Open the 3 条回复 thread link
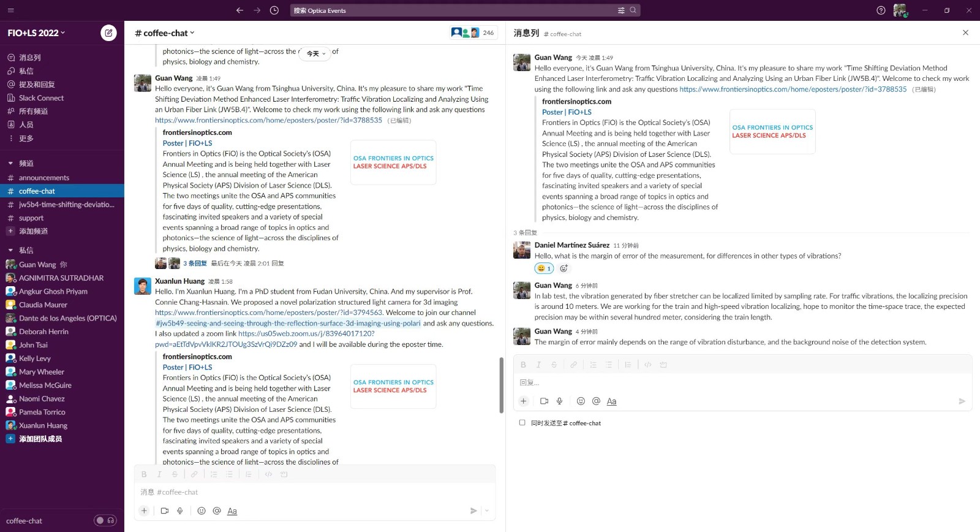The image size is (980, 532). pyautogui.click(x=195, y=264)
